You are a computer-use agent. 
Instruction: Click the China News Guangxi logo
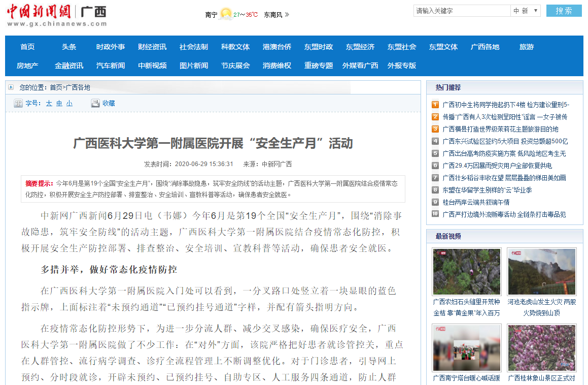tap(57, 15)
